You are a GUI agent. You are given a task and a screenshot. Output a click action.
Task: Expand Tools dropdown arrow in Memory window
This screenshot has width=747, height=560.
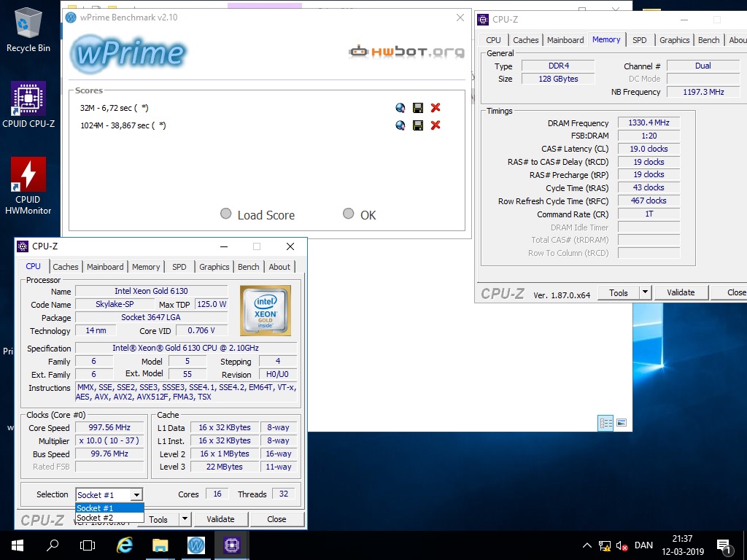coord(645,292)
